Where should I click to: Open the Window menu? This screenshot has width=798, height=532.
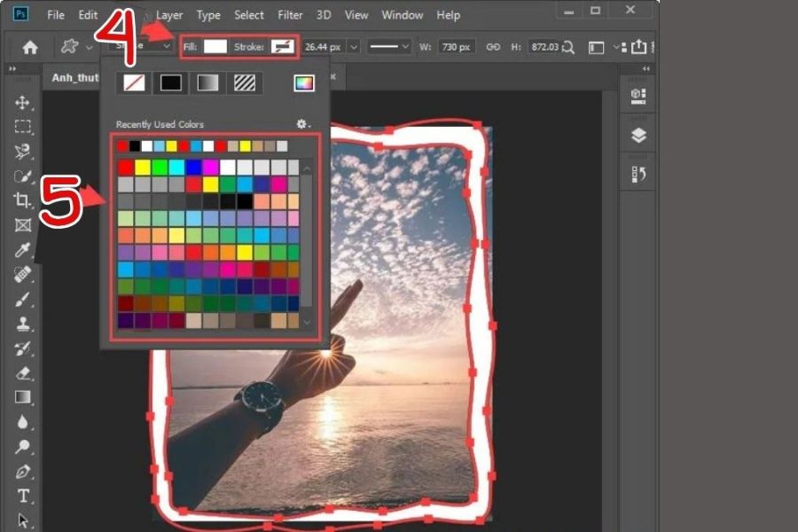click(x=402, y=15)
